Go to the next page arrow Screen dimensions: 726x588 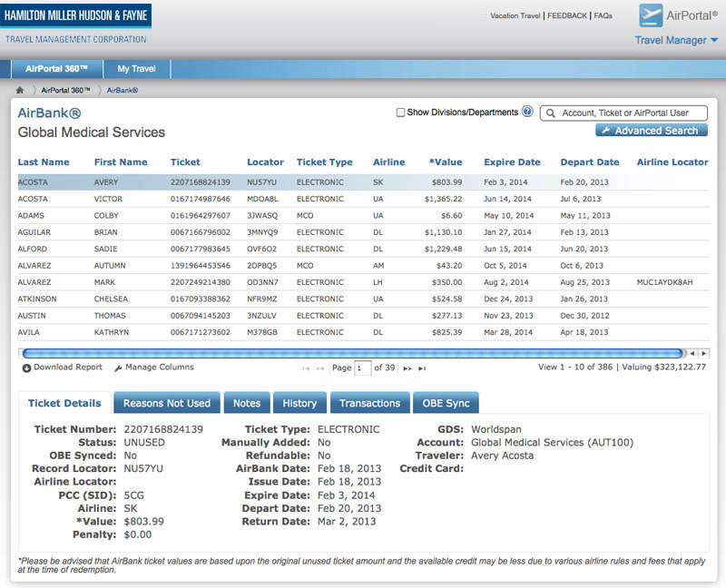coord(407,368)
